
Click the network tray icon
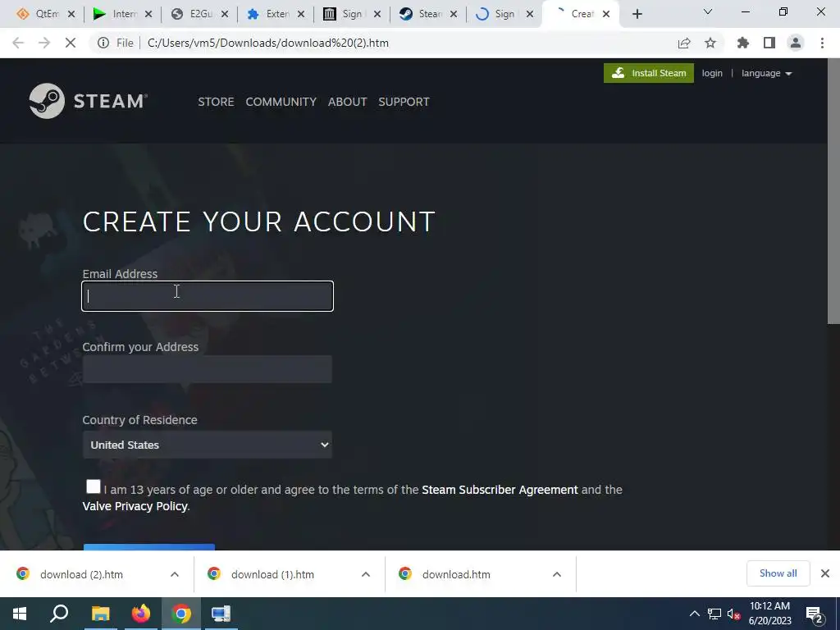coord(714,614)
